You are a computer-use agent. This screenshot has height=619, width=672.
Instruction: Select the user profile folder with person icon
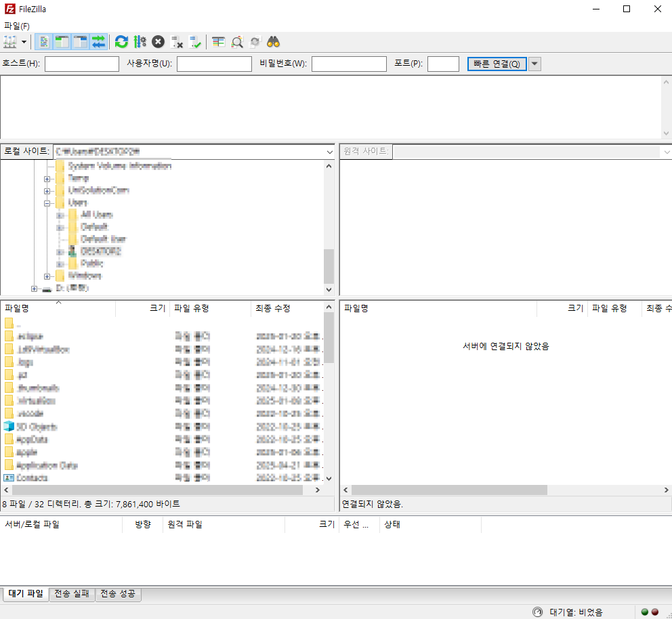pos(101,251)
